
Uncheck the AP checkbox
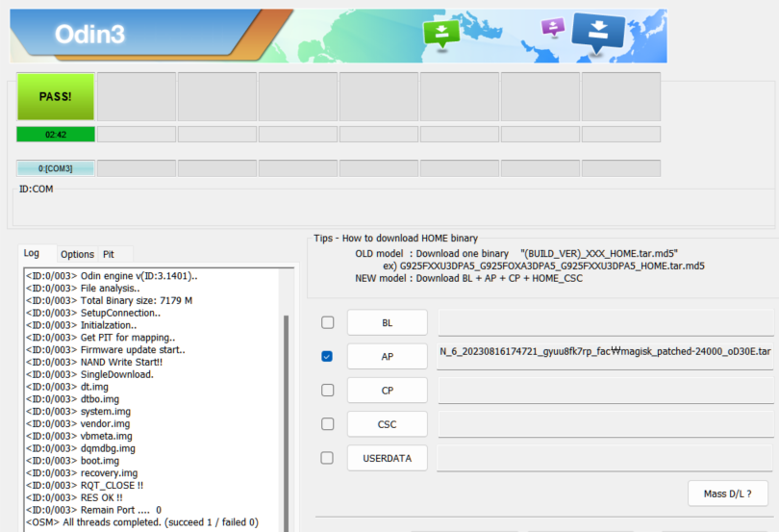point(327,356)
